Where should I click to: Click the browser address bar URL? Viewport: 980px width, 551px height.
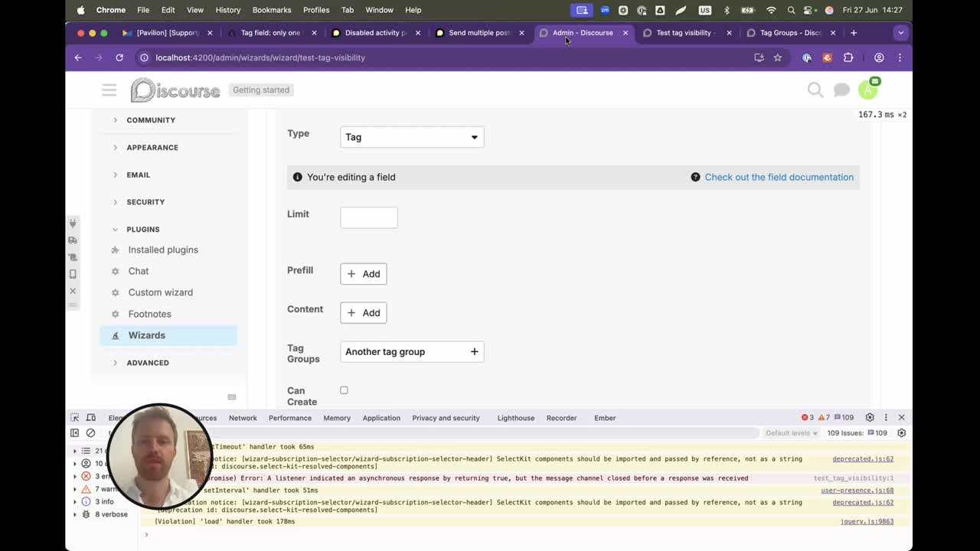tap(260, 57)
